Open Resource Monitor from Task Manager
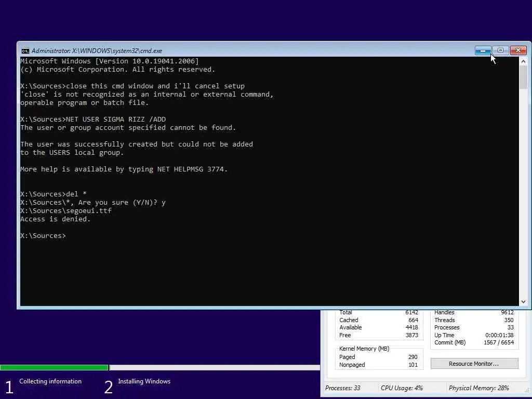This screenshot has height=399, width=532. click(x=474, y=363)
